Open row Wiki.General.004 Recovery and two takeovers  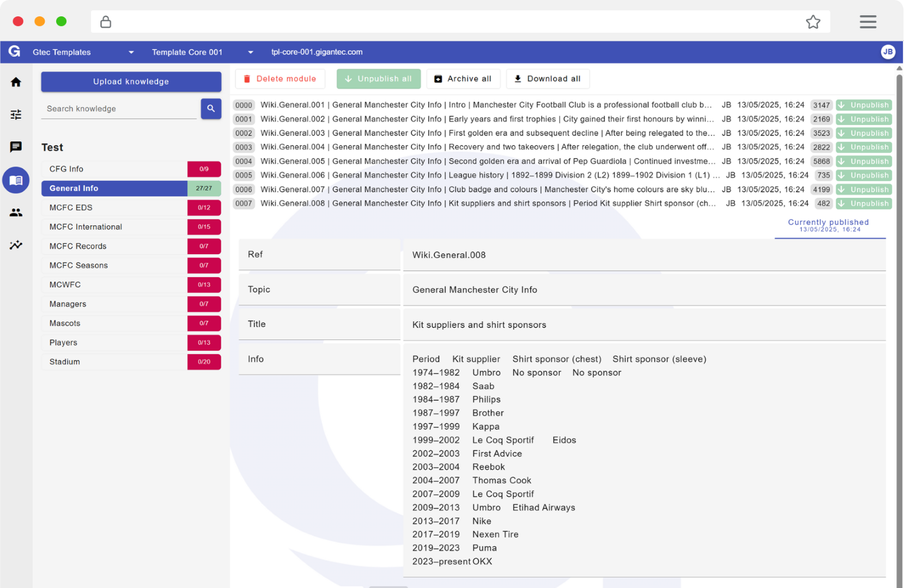pyautogui.click(x=488, y=148)
